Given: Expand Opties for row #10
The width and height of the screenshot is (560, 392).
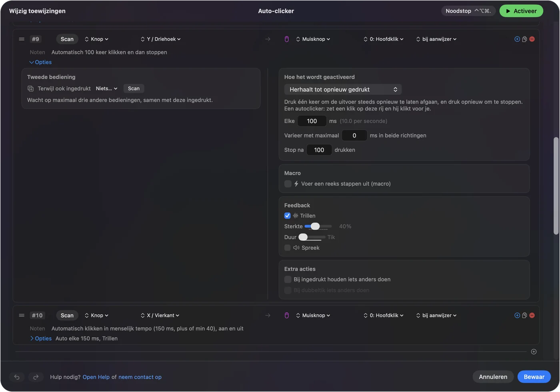Looking at the screenshot, I should tap(41, 338).
